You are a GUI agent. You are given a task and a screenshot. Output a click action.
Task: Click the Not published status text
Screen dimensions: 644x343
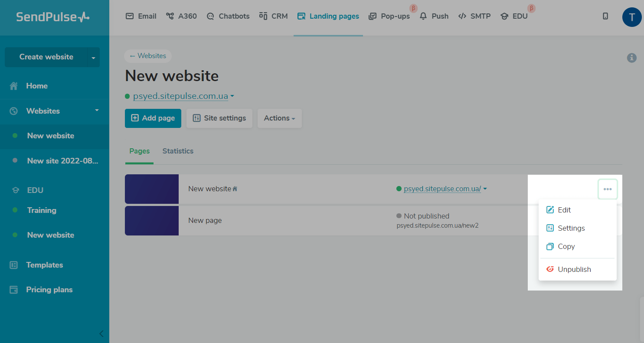click(x=426, y=216)
